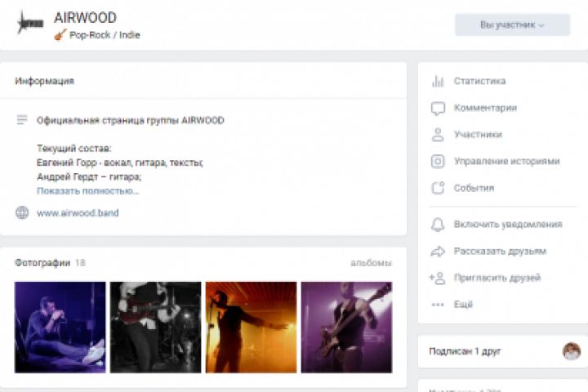Open the Вы участник membership dropdown
This screenshot has width=588, height=392.
click(512, 24)
